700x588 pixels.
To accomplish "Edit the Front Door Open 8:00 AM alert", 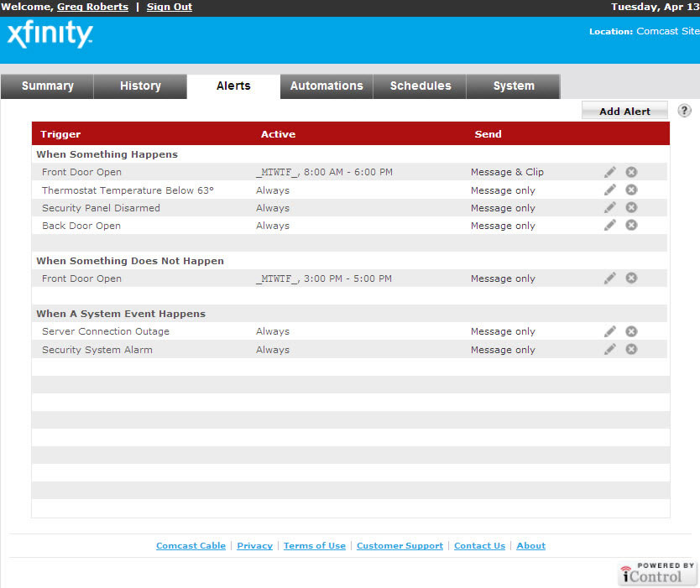I will tap(610, 172).
